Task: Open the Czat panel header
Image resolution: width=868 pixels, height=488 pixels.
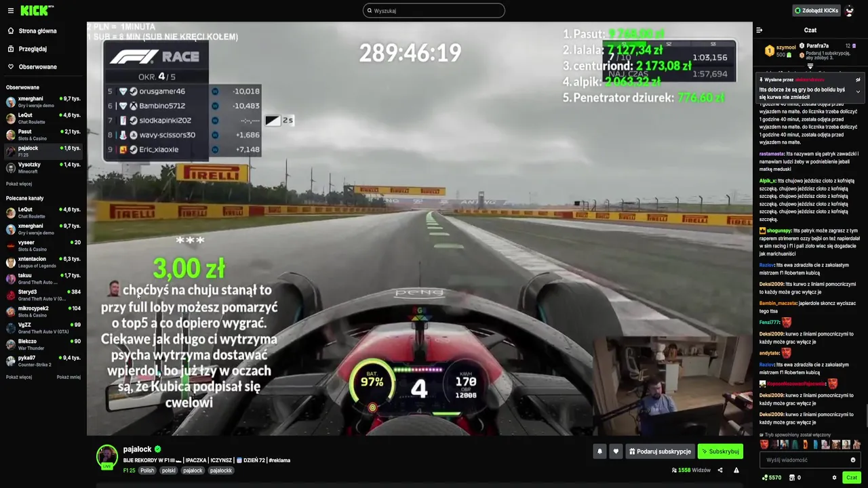Action: click(810, 30)
